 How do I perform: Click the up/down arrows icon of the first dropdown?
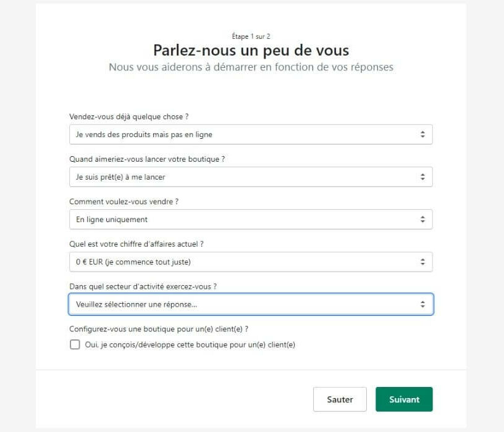point(422,135)
